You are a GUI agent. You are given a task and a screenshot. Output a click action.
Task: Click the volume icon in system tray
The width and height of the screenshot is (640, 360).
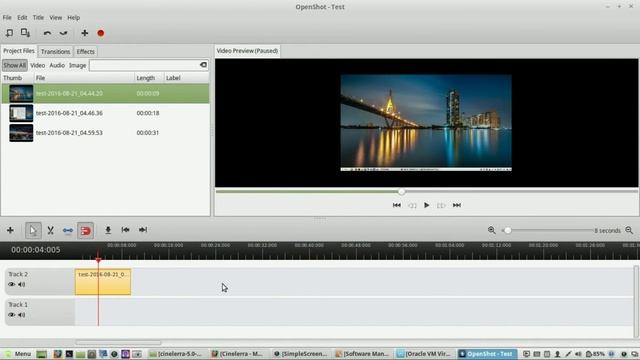pyautogui.click(x=578, y=354)
